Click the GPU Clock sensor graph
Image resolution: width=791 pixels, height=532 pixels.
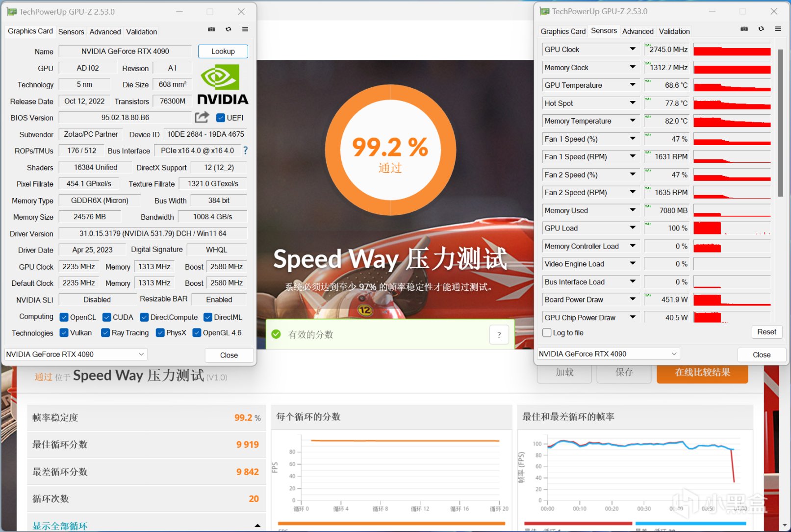coord(732,50)
